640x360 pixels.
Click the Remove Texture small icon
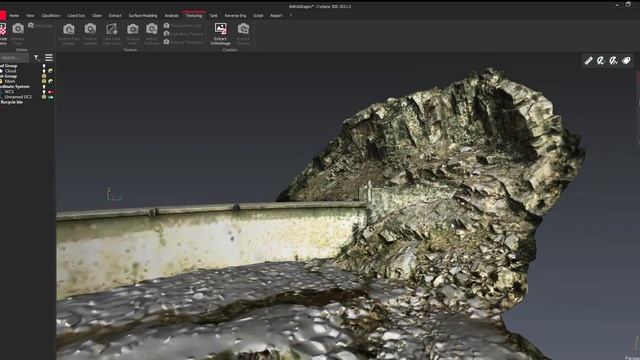167,42
